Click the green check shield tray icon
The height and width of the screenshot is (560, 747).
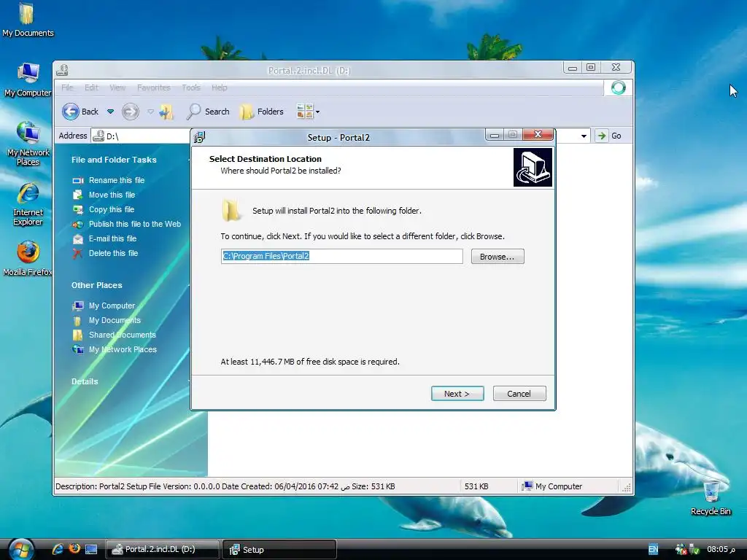click(694, 549)
